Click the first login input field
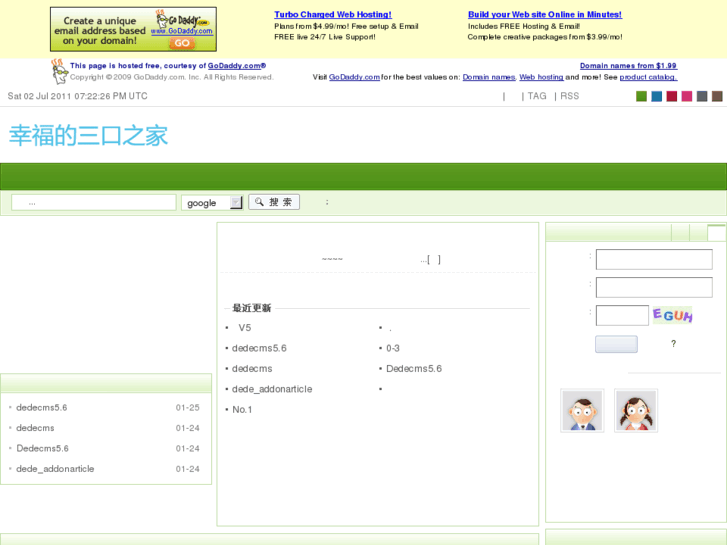Image resolution: width=727 pixels, height=545 pixels. coord(654,259)
